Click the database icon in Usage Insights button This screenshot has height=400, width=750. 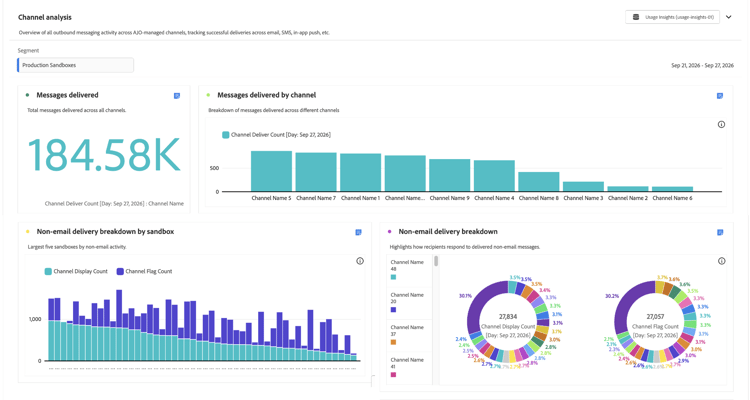coord(636,17)
